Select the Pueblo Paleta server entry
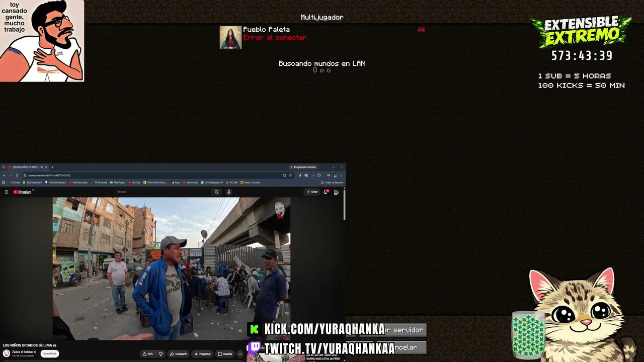 click(322, 38)
